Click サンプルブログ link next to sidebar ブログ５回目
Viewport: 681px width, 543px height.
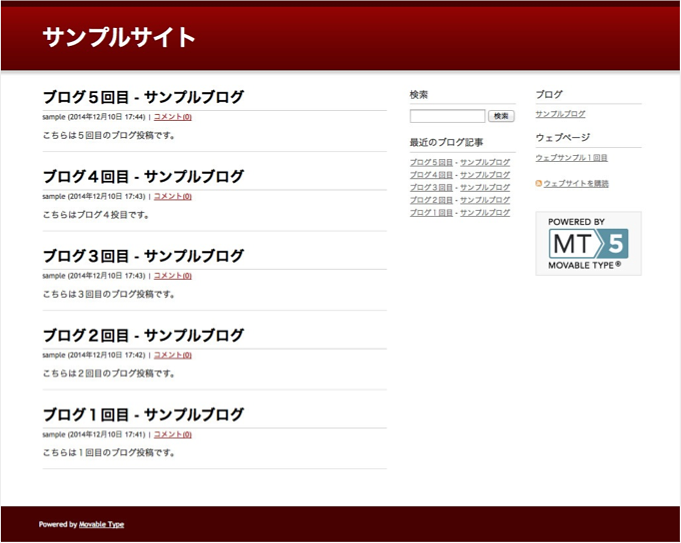485,162
